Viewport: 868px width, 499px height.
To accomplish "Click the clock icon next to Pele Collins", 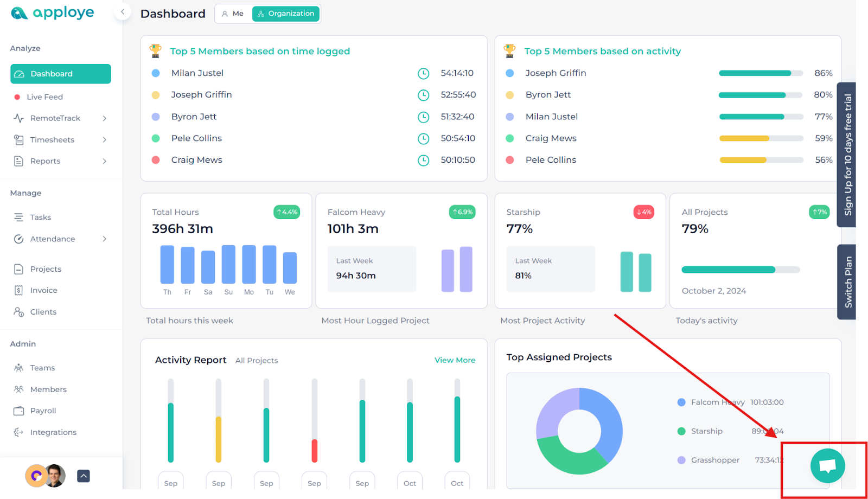I will pos(424,139).
